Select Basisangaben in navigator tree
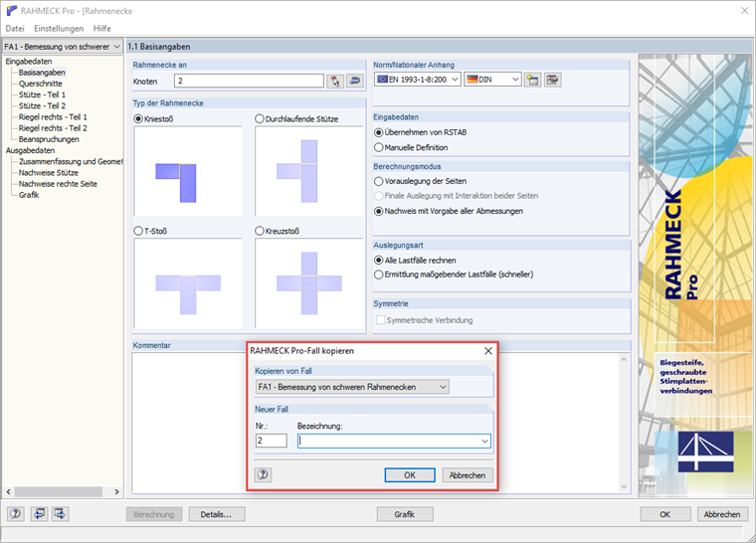The image size is (756, 543). point(42,73)
